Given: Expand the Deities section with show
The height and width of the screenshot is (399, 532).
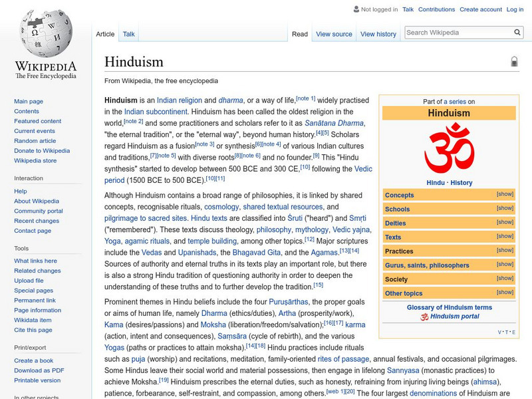Looking at the screenshot, I should [505, 222].
